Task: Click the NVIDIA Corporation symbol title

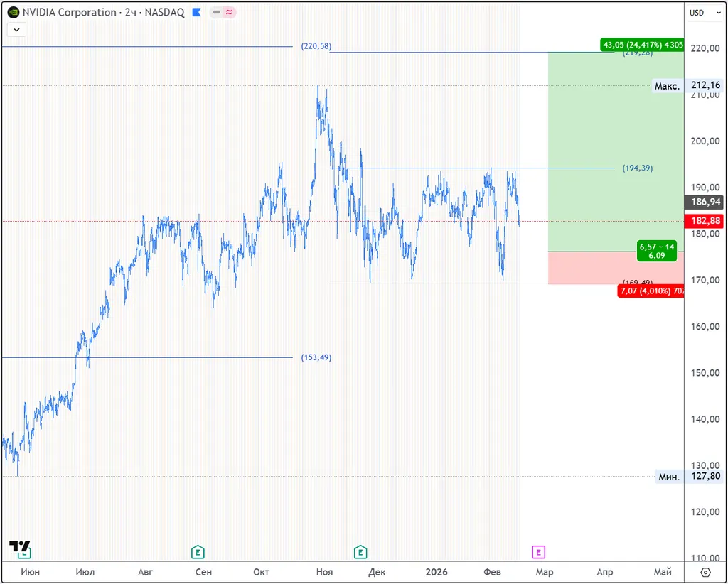Action: 69,12
